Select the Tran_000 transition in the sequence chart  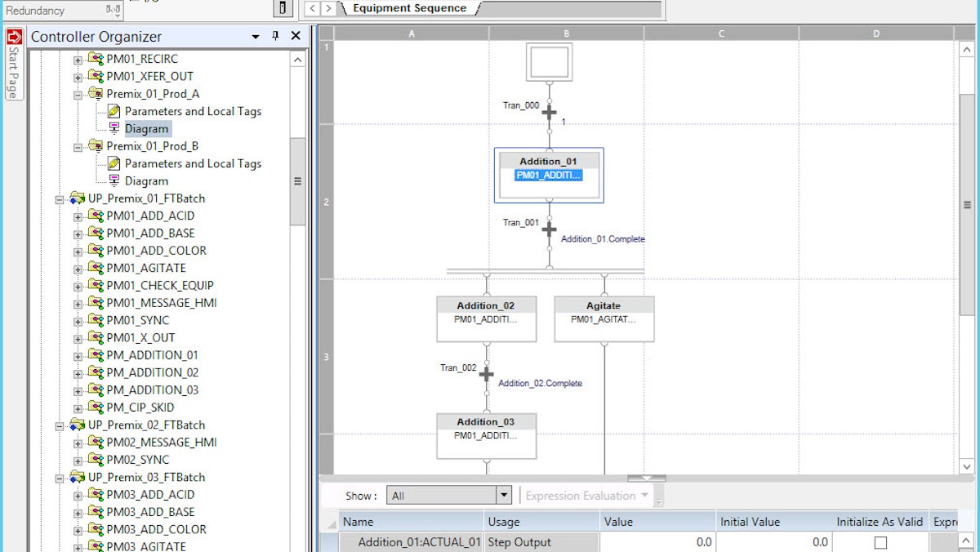(549, 111)
